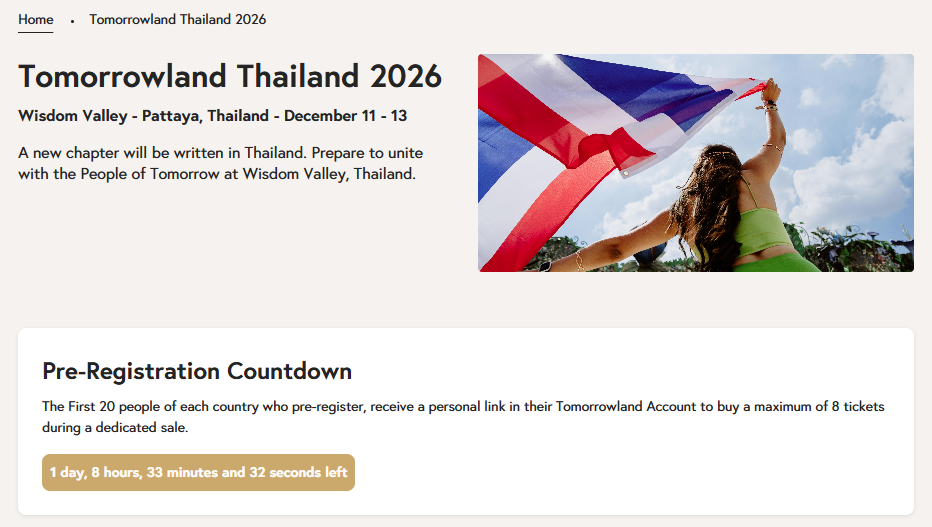Viewport: 932px width, 527px height.
Task: Click the December 11 - 13 date text
Action: tap(345, 116)
